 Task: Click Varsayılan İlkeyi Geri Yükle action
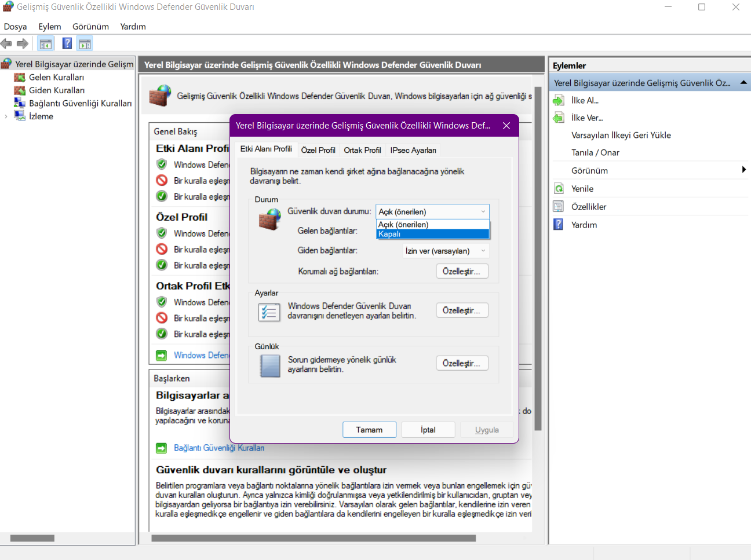pyautogui.click(x=621, y=135)
